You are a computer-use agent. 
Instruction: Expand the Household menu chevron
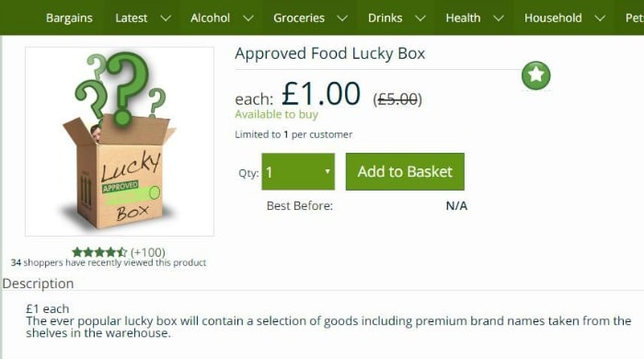coord(600,18)
